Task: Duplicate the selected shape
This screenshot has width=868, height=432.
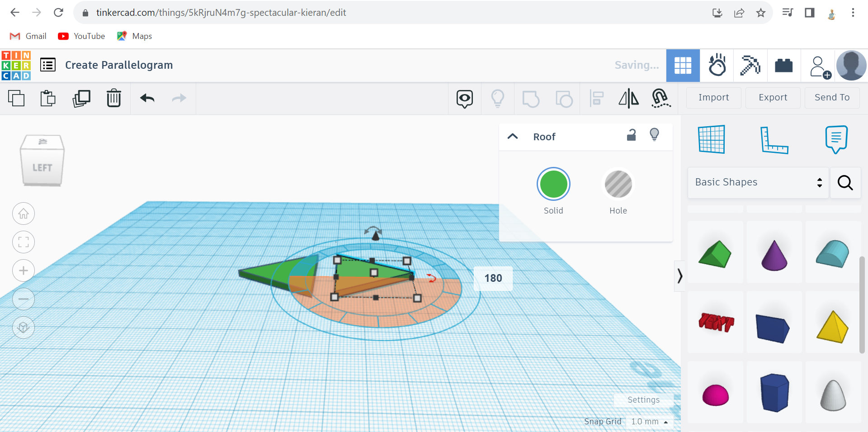Action: [81, 98]
